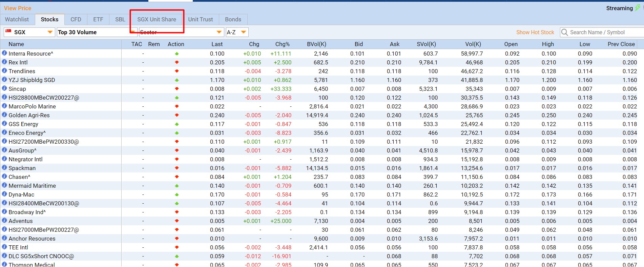The width and height of the screenshot is (644, 267).
Task: Click info icon beside Anchor Resources
Action: pyautogui.click(x=4, y=238)
